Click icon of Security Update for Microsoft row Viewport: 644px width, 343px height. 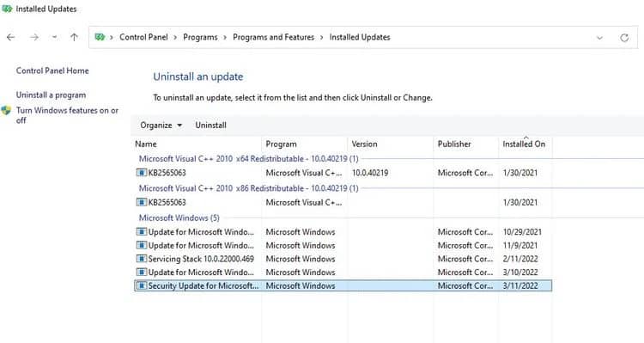click(142, 285)
